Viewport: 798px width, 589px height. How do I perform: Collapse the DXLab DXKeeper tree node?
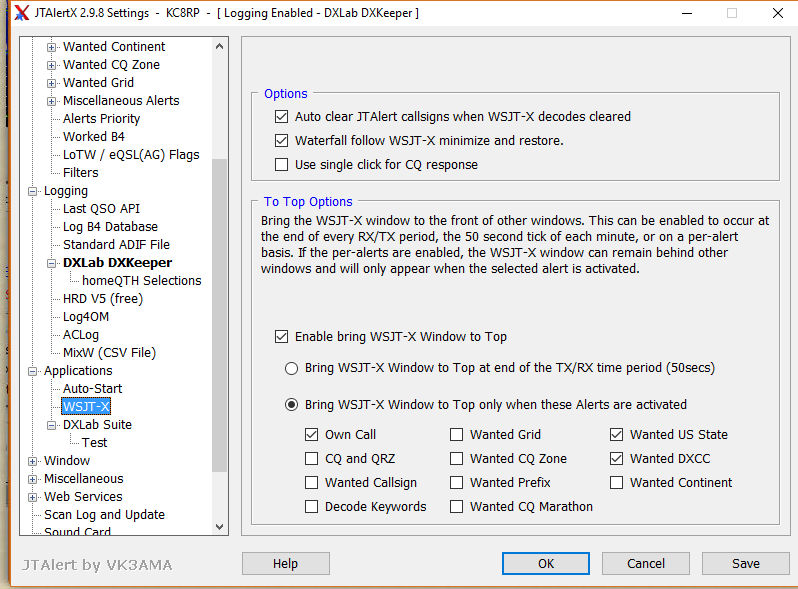[51, 263]
